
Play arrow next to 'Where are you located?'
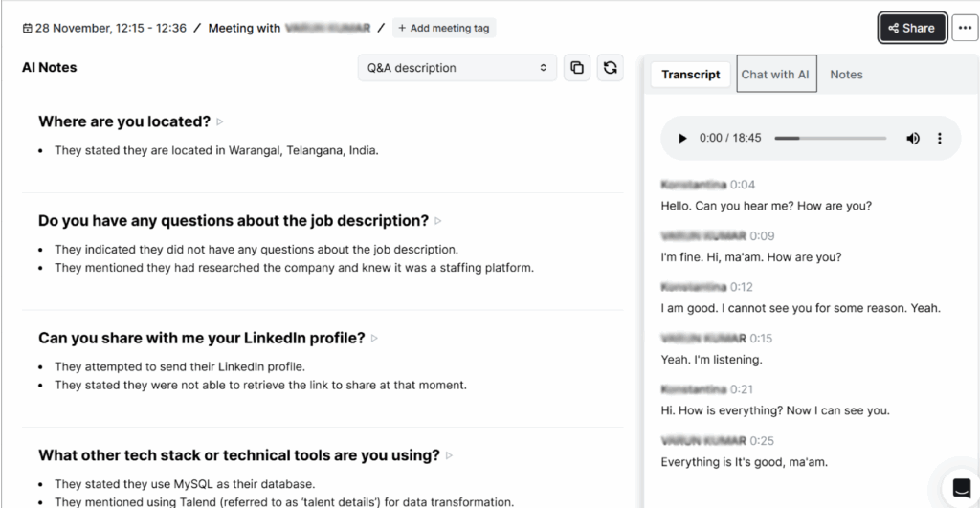[x=219, y=121]
